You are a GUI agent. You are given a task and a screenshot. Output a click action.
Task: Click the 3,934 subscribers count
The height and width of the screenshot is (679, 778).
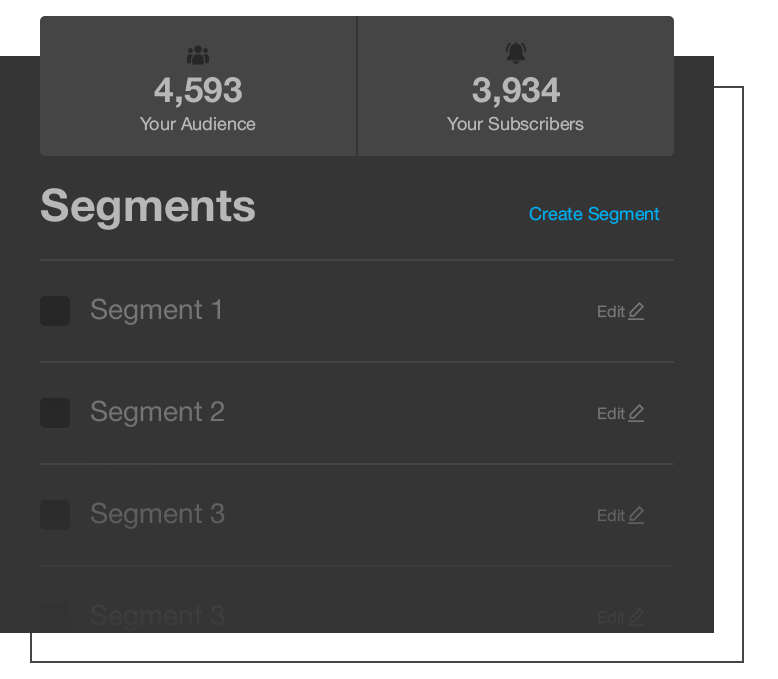(516, 91)
